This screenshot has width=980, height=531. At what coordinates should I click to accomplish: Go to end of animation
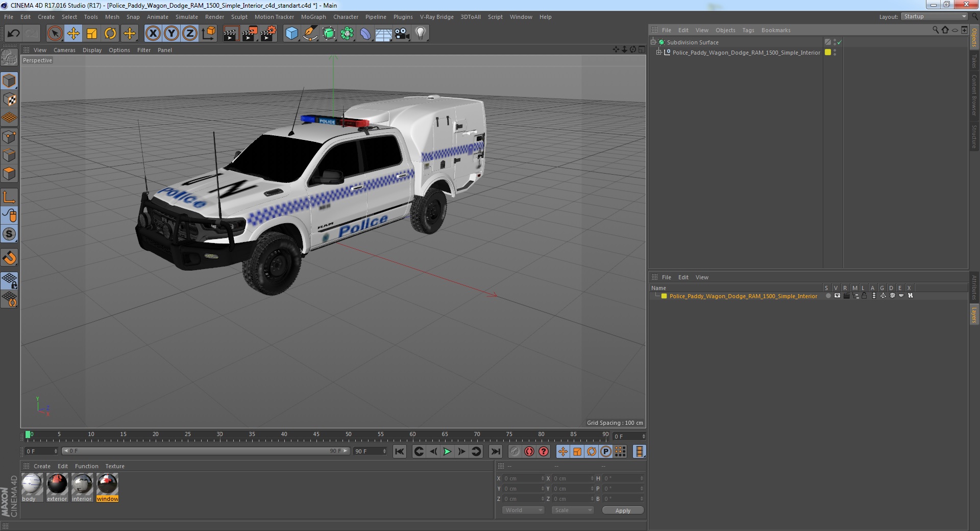coord(495,451)
